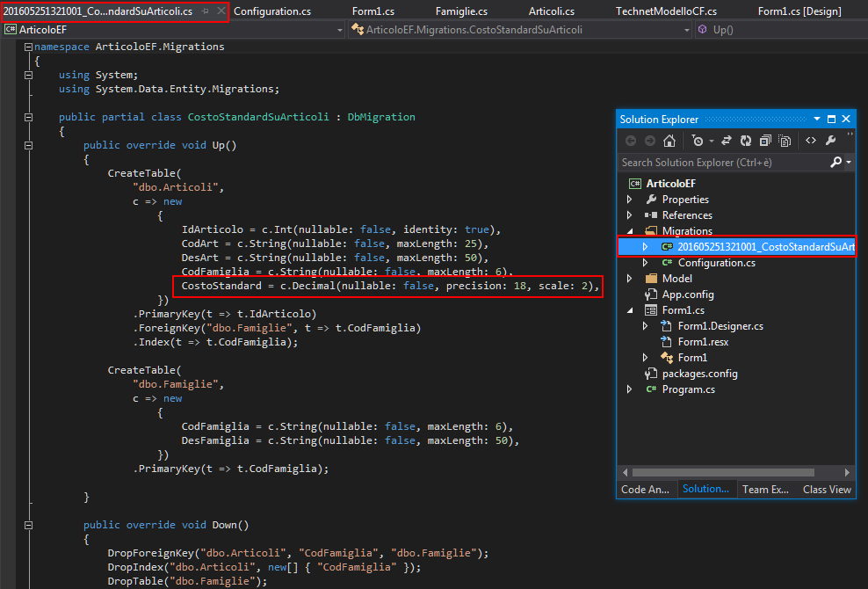Image resolution: width=868 pixels, height=589 pixels.
Task: Click the Refresh icon in Solution Explorer
Action: point(746,141)
